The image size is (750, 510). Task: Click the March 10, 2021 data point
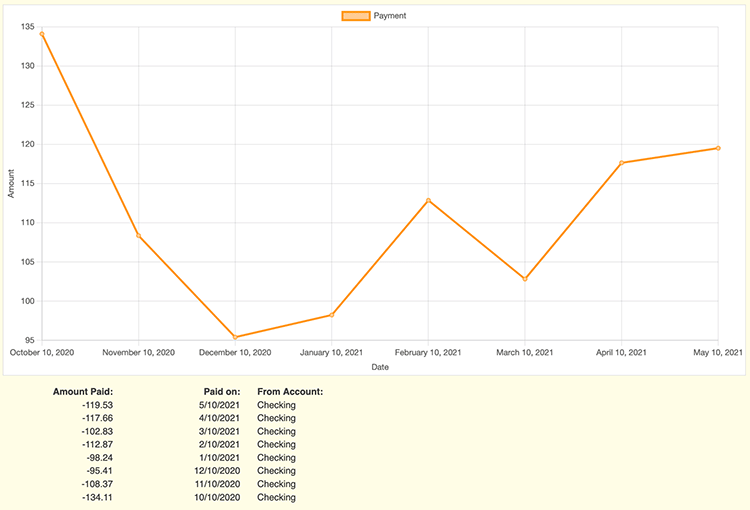(x=525, y=279)
